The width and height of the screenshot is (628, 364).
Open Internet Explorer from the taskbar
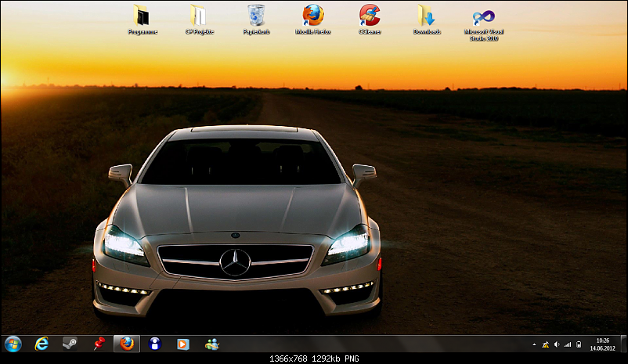tap(42, 344)
